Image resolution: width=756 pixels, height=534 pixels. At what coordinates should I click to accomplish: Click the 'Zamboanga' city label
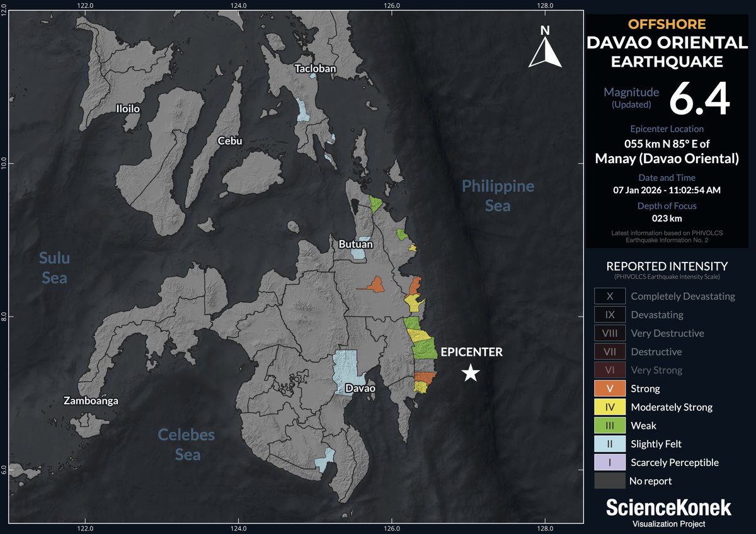91,401
